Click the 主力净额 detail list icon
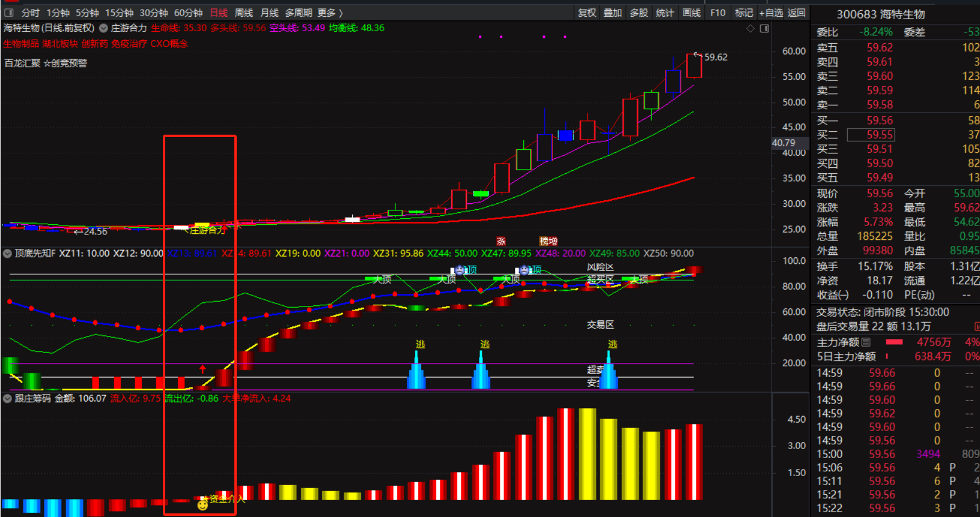Viewport: 980px width, 517px height. click(866, 342)
